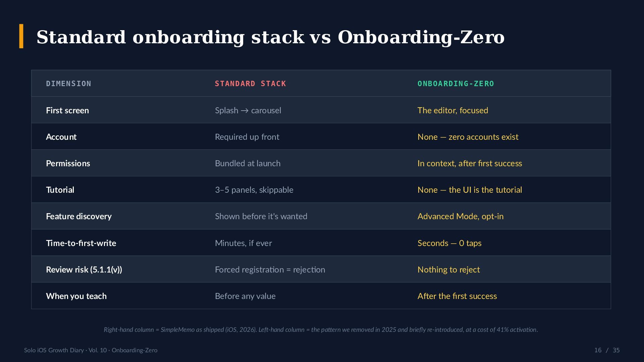Select 'Advanced Mode, opt-in' cell
The width and height of the screenshot is (644, 362).
point(460,216)
